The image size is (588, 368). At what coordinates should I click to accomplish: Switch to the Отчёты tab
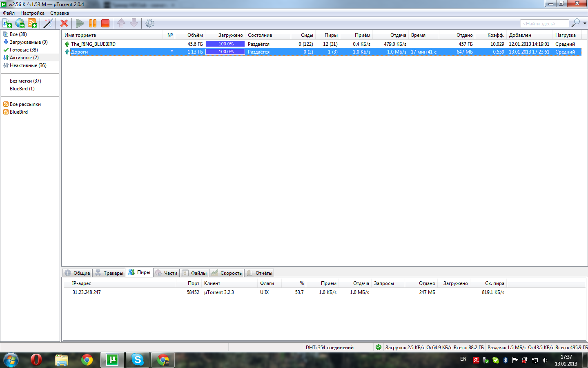[x=259, y=273]
